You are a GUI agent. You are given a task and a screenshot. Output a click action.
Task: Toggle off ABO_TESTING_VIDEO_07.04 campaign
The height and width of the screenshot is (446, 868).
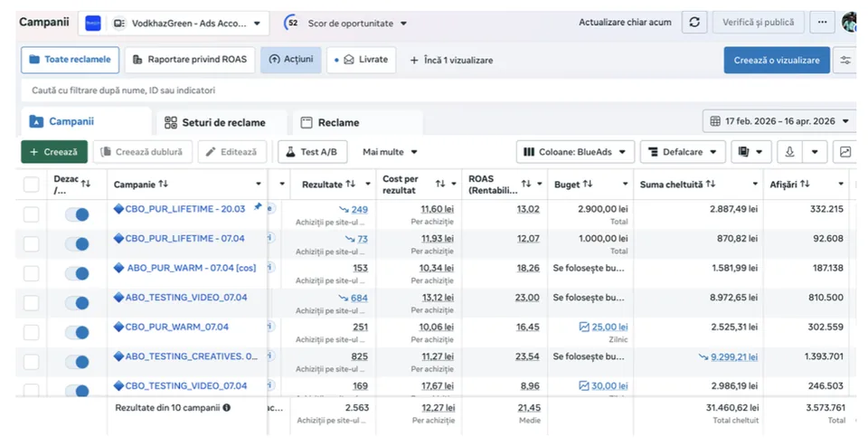click(77, 303)
